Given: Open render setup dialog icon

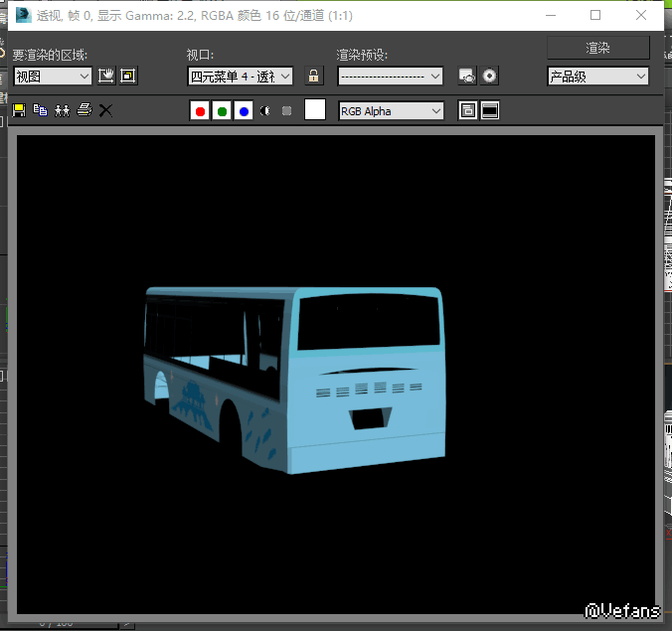Looking at the screenshot, I should pos(466,77).
